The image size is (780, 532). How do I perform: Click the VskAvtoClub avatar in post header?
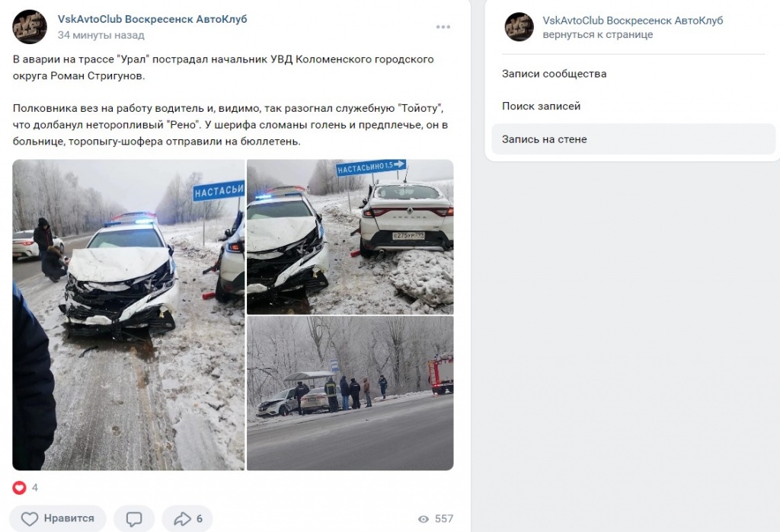(x=30, y=27)
